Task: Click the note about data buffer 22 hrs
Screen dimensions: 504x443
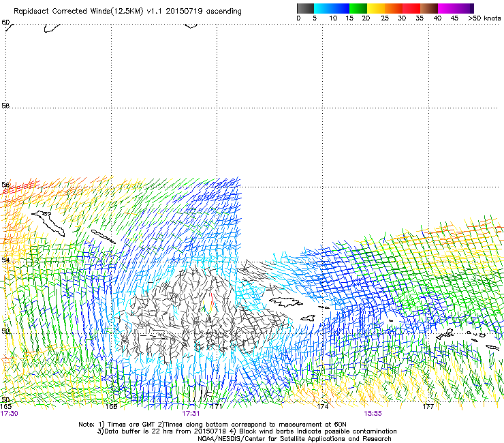Action: (x=247, y=431)
